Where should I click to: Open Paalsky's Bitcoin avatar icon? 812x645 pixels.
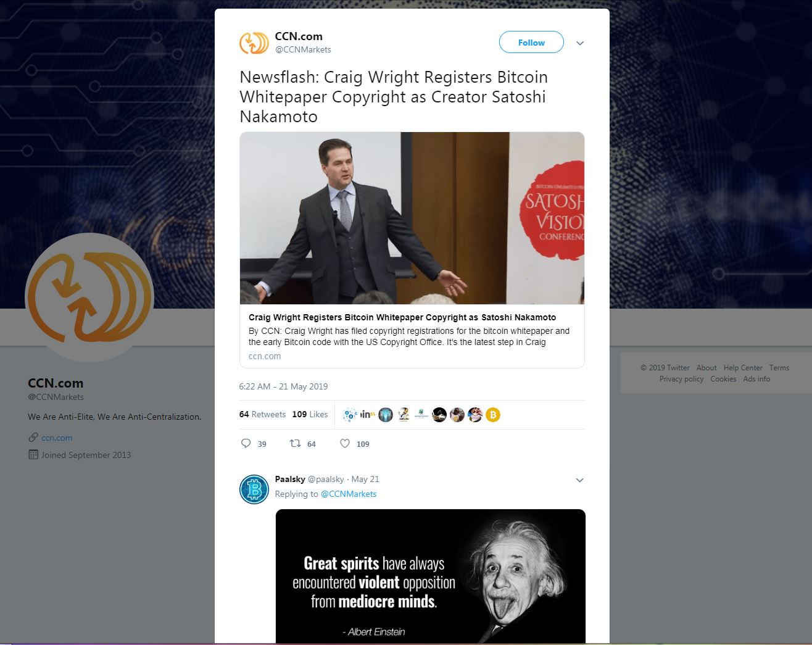[x=254, y=489]
